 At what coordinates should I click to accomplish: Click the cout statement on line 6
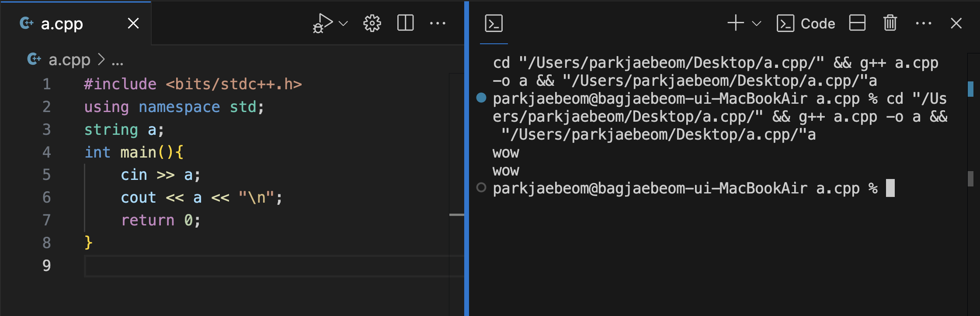[x=202, y=198]
